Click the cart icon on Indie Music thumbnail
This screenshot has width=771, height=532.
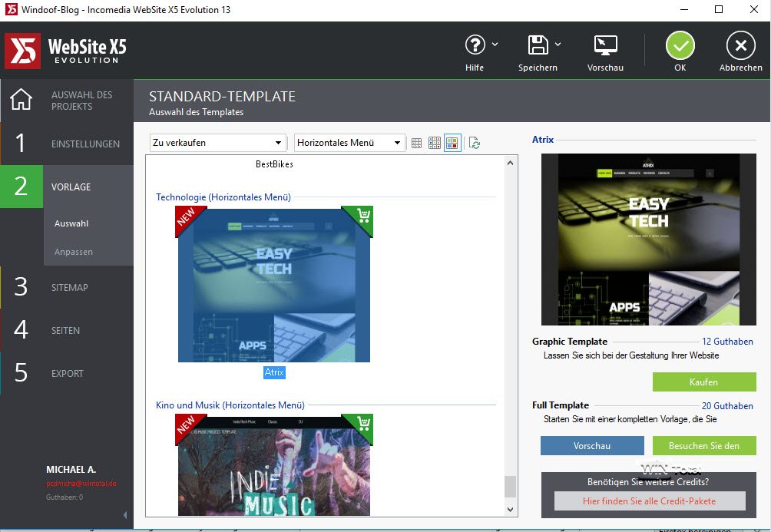click(364, 423)
